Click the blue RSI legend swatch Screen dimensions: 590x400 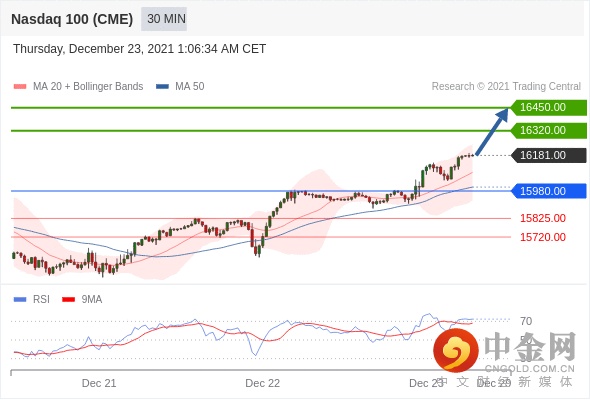[20, 300]
